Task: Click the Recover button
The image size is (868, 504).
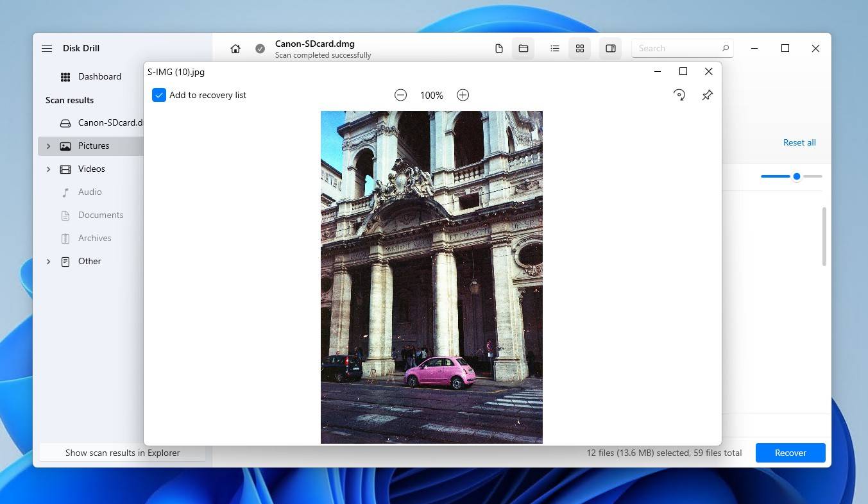Action: coord(790,453)
